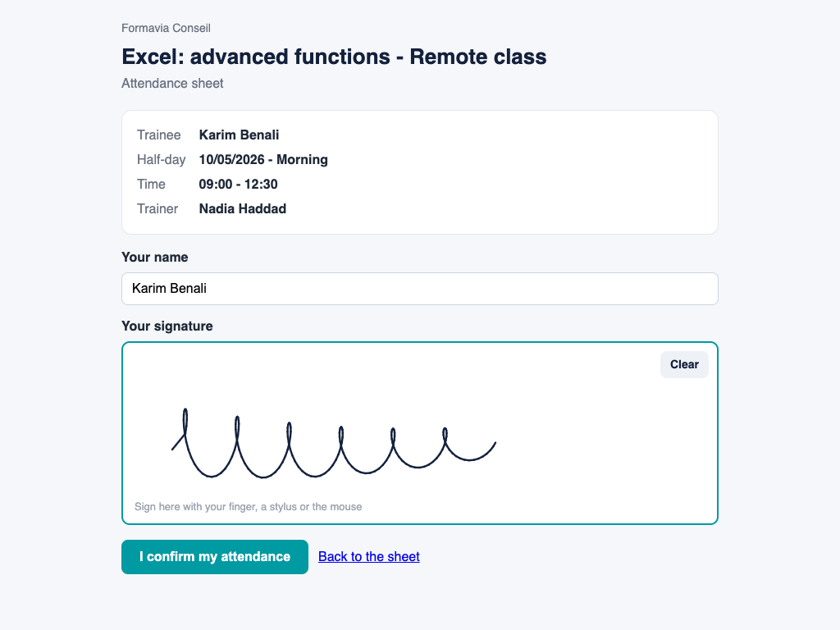
Task: Clear the drawn signature
Action: click(684, 364)
